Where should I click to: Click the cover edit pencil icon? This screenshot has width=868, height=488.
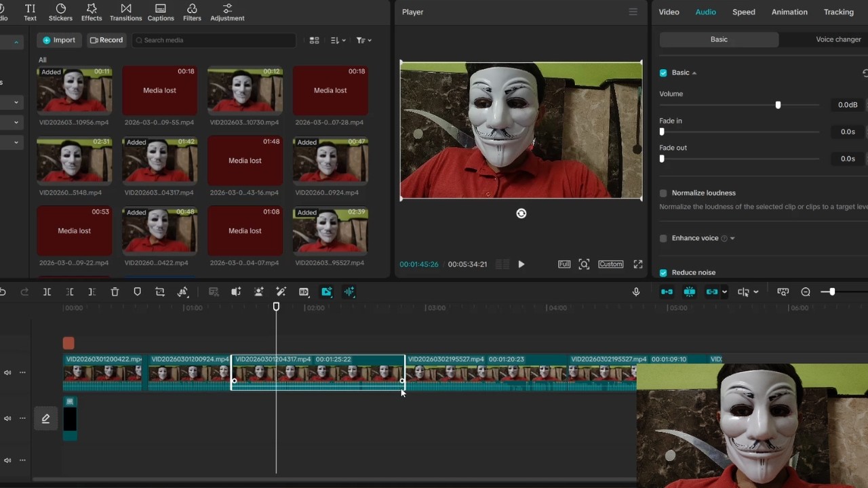coord(45,419)
